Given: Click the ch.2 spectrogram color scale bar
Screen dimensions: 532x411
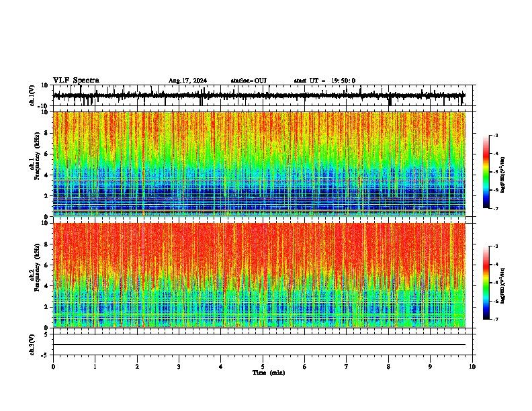Looking at the screenshot, I should 486,283.
